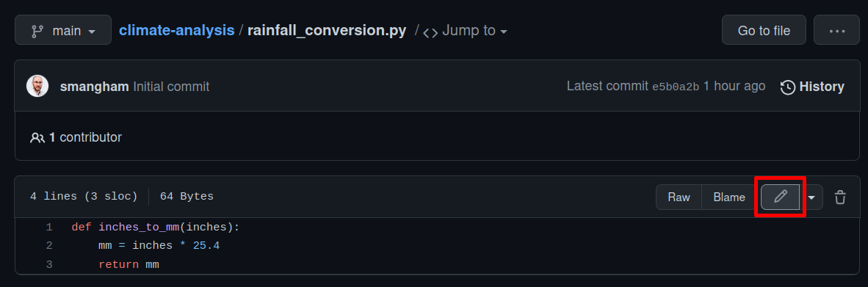Switch to the Blame view
The height and width of the screenshot is (287, 868).
click(x=729, y=197)
